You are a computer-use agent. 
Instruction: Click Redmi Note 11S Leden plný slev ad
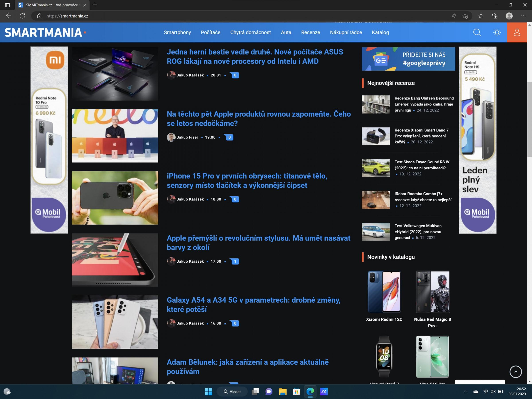click(478, 140)
